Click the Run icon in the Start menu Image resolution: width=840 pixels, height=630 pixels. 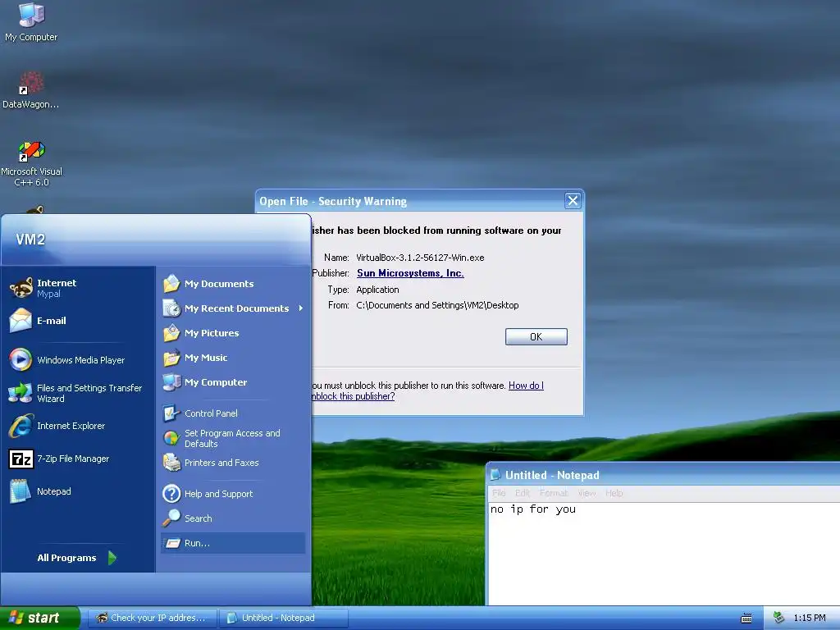(x=171, y=543)
